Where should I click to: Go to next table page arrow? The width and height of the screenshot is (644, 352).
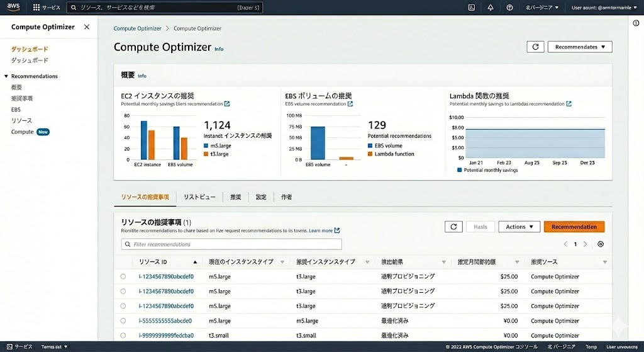[586, 244]
